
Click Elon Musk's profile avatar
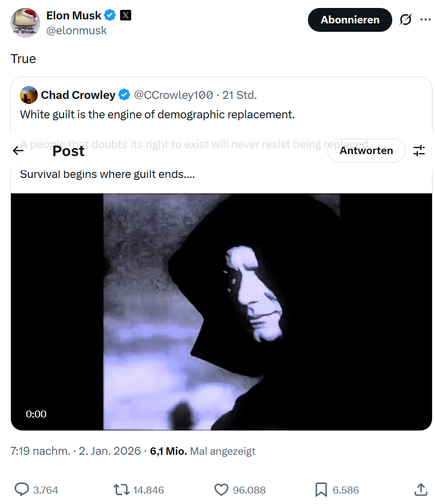click(x=25, y=22)
